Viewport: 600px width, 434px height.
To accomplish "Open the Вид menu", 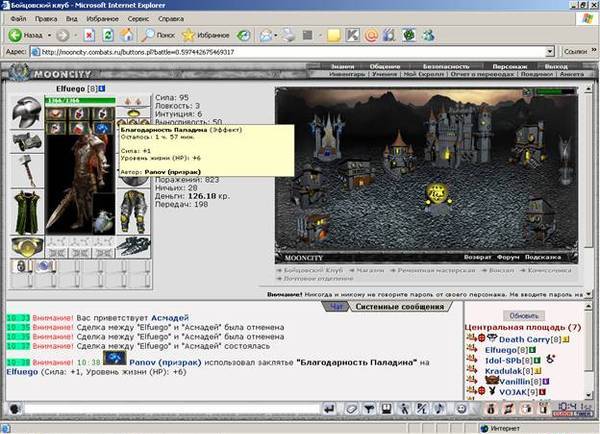I will pyautogui.click(x=72, y=19).
